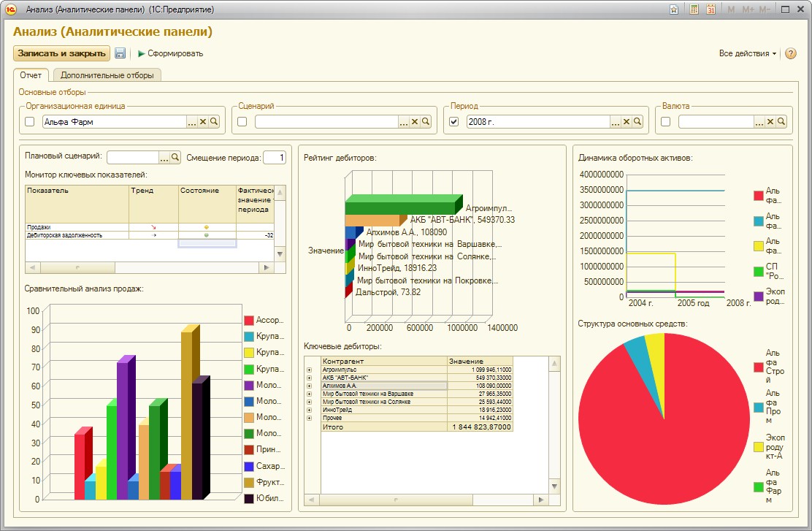
Task: Click the M- memory subtract button
Action: (765, 9)
